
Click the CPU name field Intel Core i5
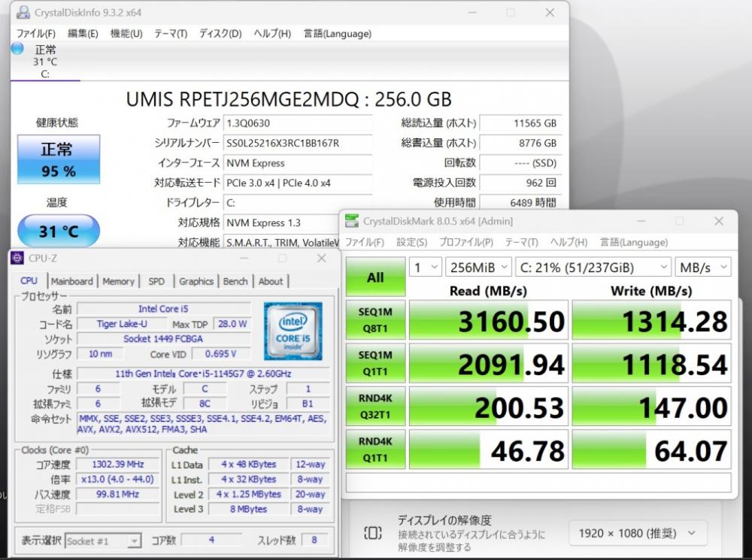[x=163, y=309]
